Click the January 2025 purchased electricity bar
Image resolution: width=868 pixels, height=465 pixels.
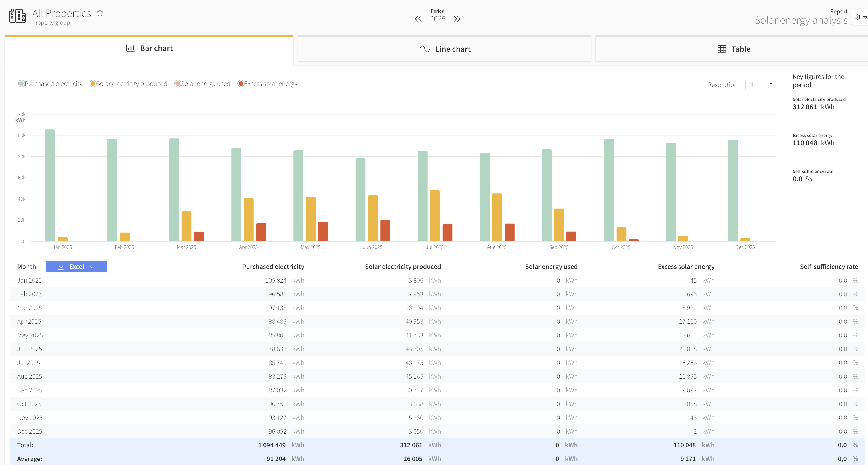point(50,185)
